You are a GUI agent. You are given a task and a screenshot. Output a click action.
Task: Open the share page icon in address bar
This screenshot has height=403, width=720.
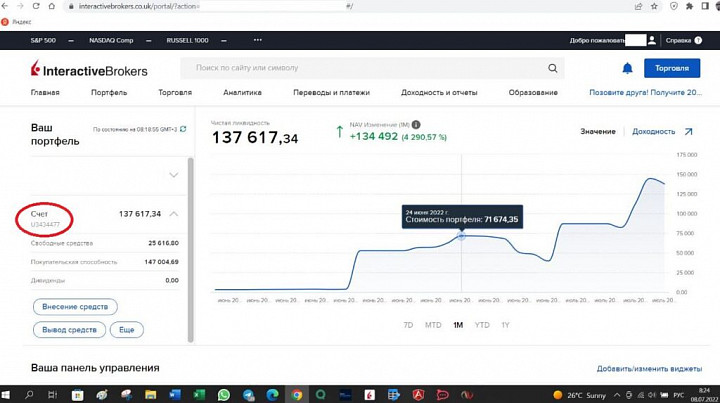(638, 6)
